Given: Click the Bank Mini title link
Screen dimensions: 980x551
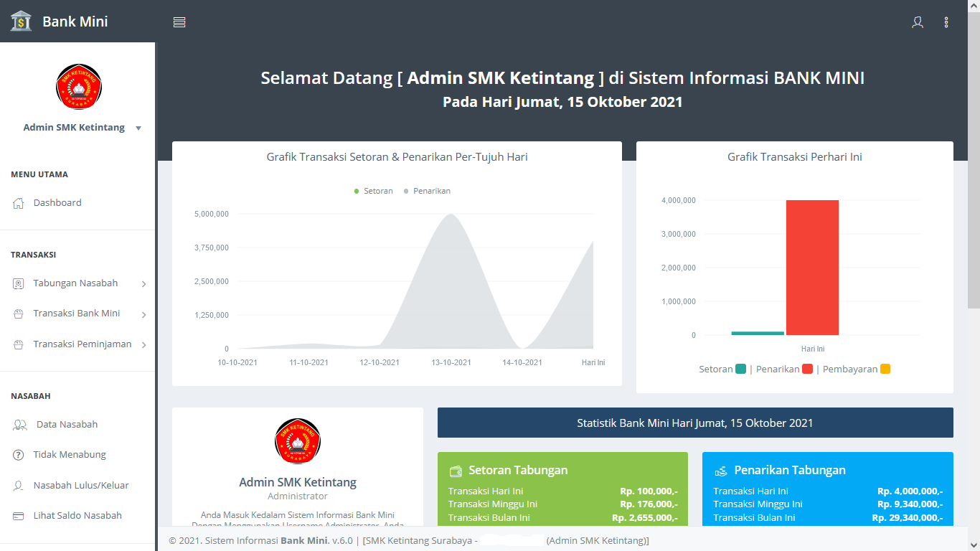Looking at the screenshot, I should pyautogui.click(x=75, y=22).
